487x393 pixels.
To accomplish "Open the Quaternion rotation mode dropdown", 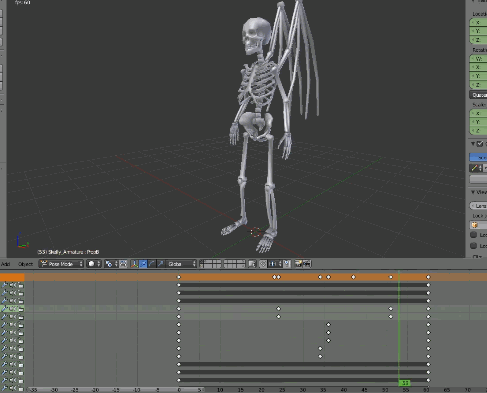I will pyautogui.click(x=478, y=95).
